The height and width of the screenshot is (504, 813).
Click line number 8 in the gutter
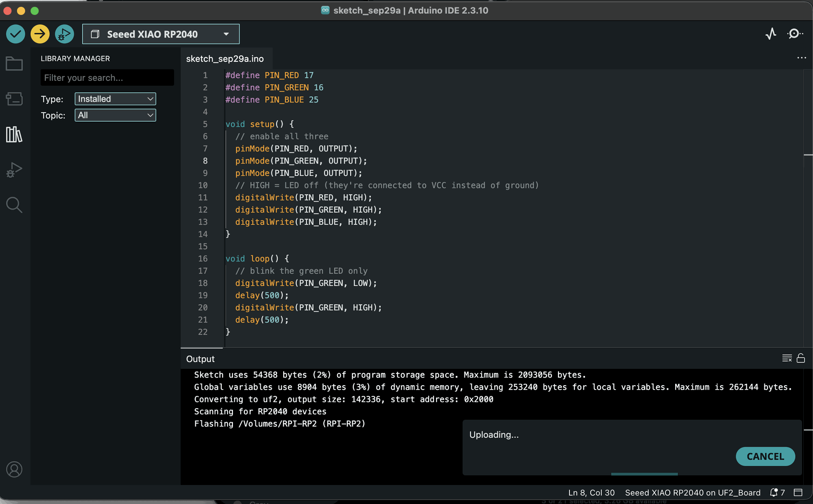pyautogui.click(x=205, y=161)
